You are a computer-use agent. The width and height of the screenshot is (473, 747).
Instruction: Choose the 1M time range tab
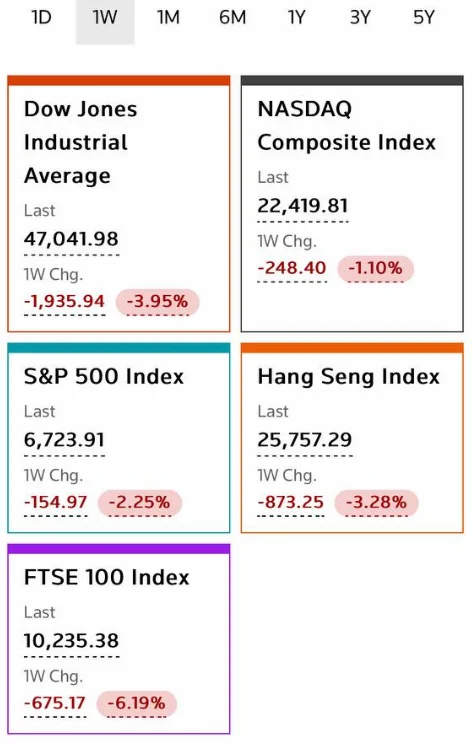click(169, 18)
